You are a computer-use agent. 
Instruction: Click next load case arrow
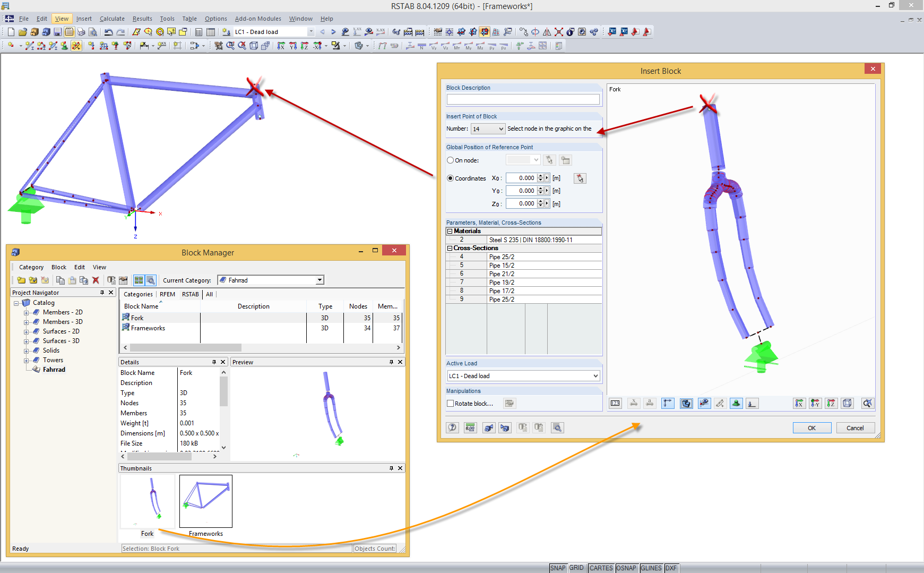pyautogui.click(x=333, y=32)
